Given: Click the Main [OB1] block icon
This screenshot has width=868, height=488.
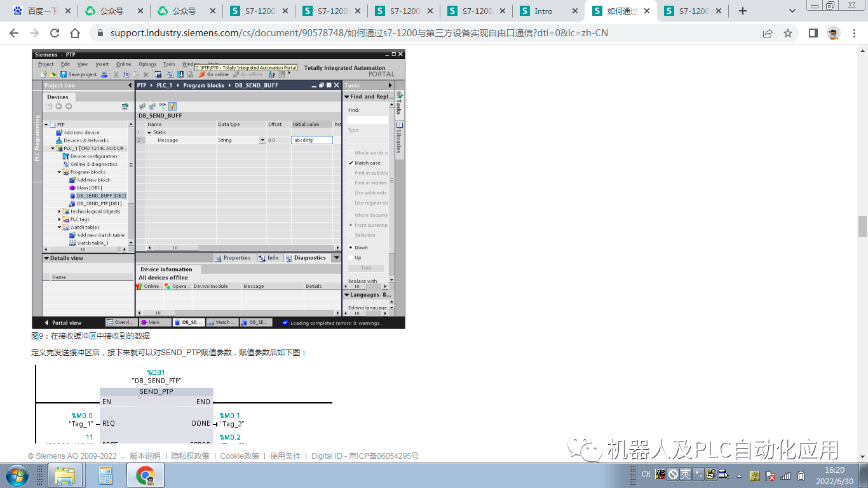Looking at the screenshot, I should click(x=72, y=188).
